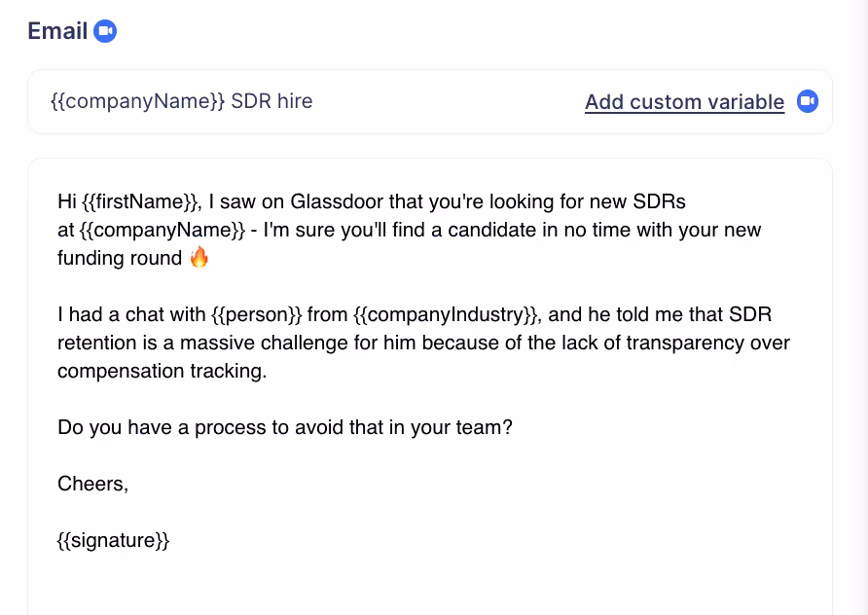
Task: Click the {{companyIndustry}} variable in body
Action: click(446, 314)
